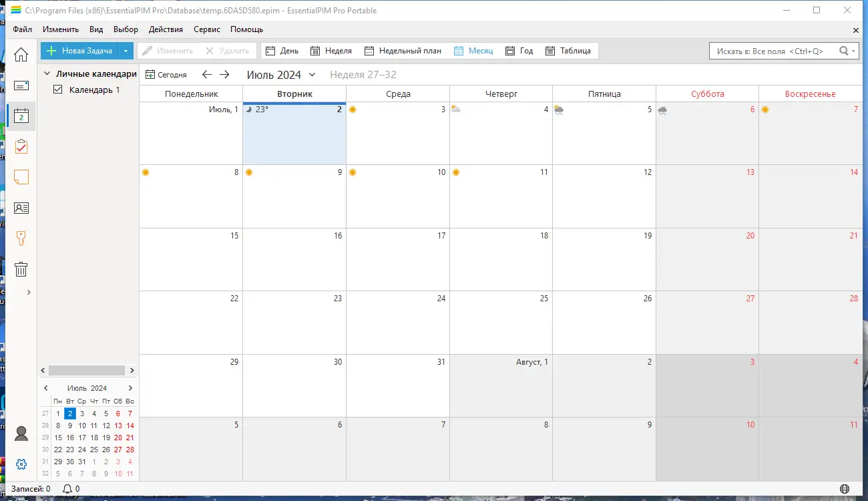Open search field options dropdown arrow
This screenshot has width=868, height=501.
pos(854,51)
